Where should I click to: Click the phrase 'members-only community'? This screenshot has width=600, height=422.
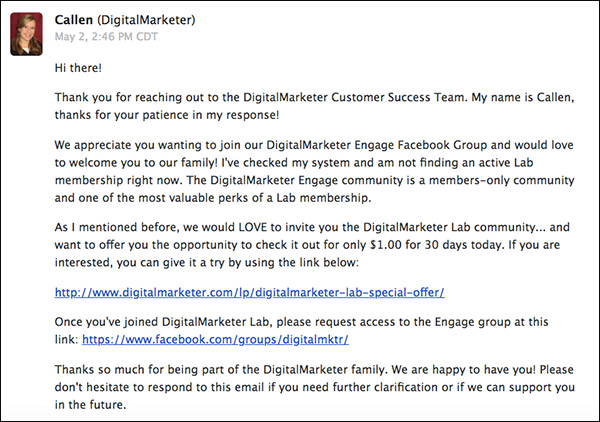click(x=501, y=180)
